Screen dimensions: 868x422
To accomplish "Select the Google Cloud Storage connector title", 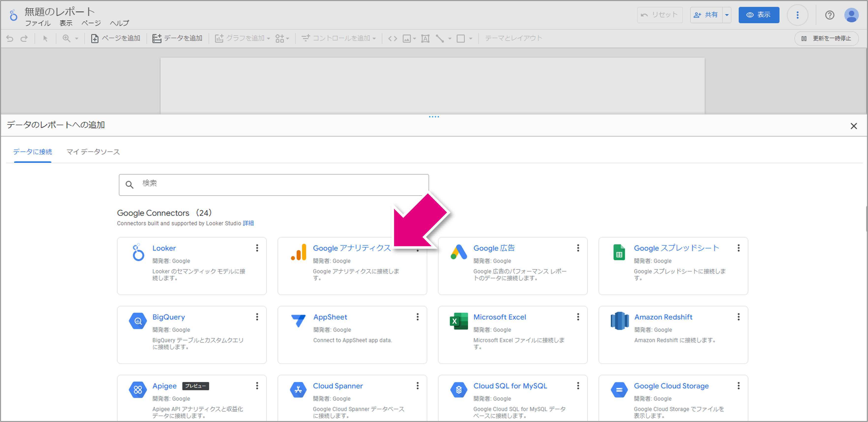I will tap(671, 386).
